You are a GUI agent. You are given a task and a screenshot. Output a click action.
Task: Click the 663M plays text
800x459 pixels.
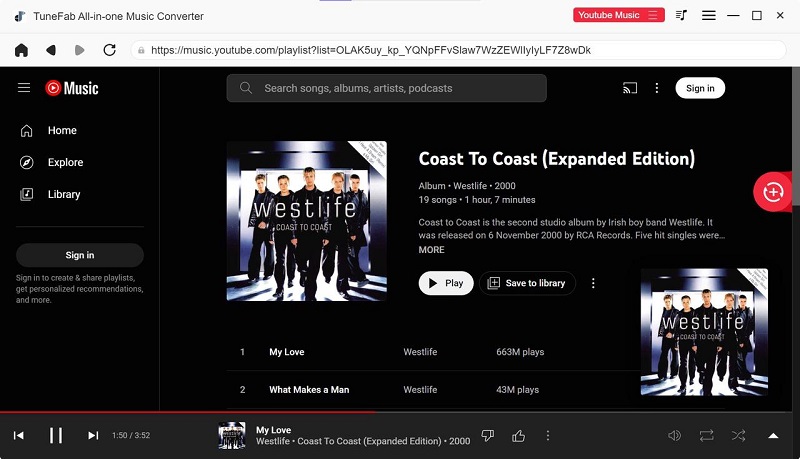coord(520,352)
